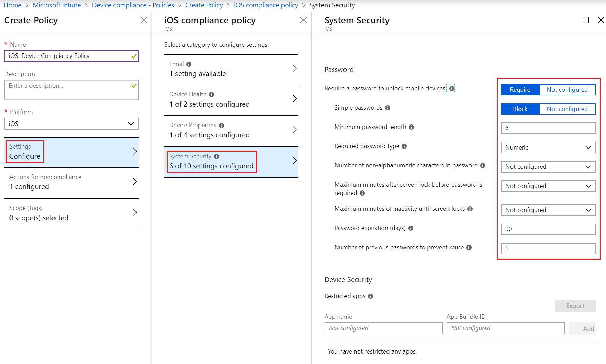Go to Microsoft Intune breadcrumb link
The height and width of the screenshot is (364, 606).
pos(57,5)
